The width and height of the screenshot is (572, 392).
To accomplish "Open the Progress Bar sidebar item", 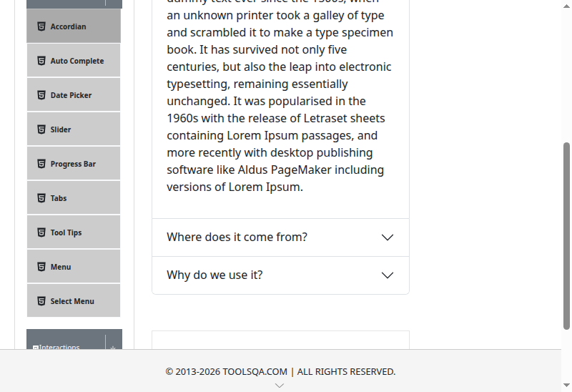I will 73,164.
